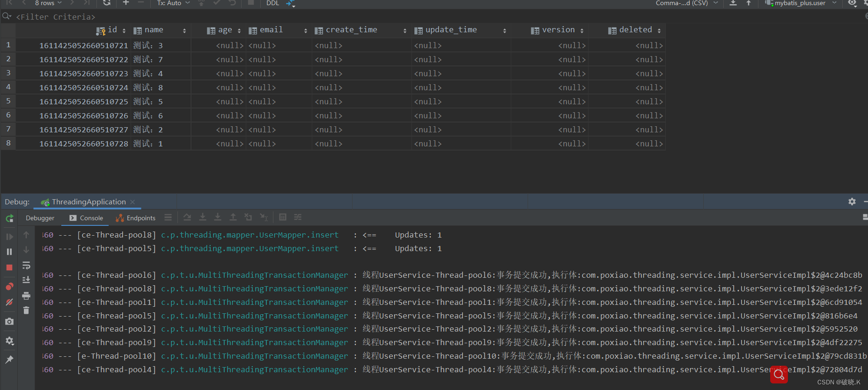
Task: Click the Evaluate Expression table icon
Action: 283,217
